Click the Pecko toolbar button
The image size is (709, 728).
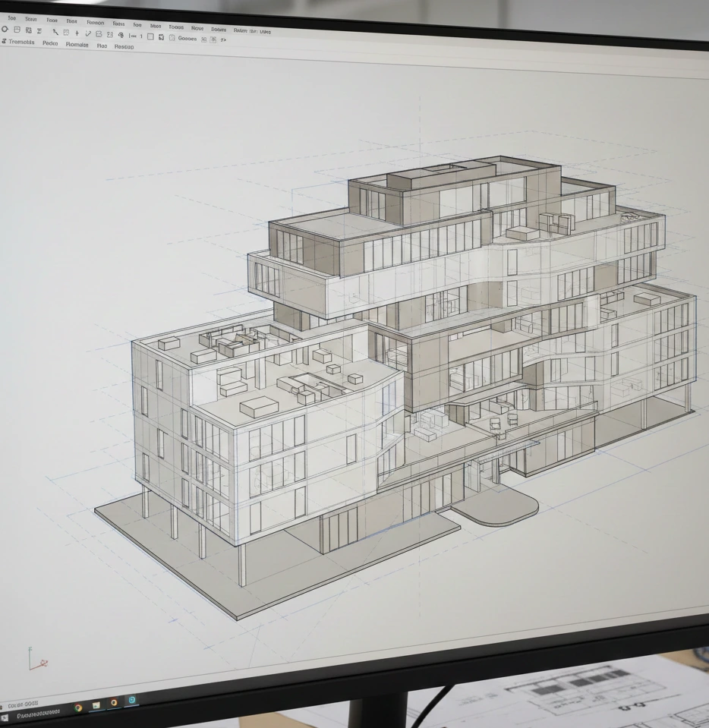(52, 43)
